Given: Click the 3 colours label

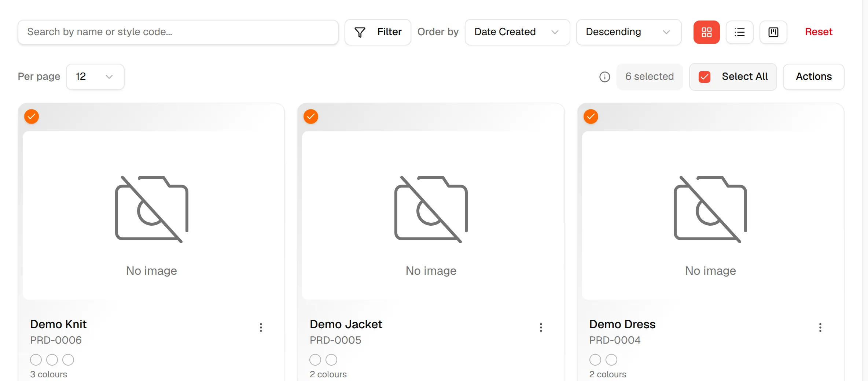Looking at the screenshot, I should click(x=48, y=374).
